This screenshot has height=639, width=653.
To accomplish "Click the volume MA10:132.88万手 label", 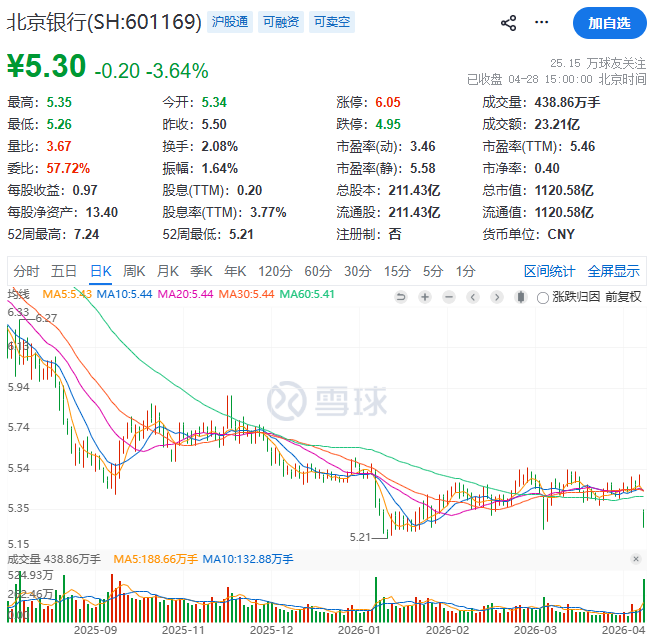I will [248, 559].
